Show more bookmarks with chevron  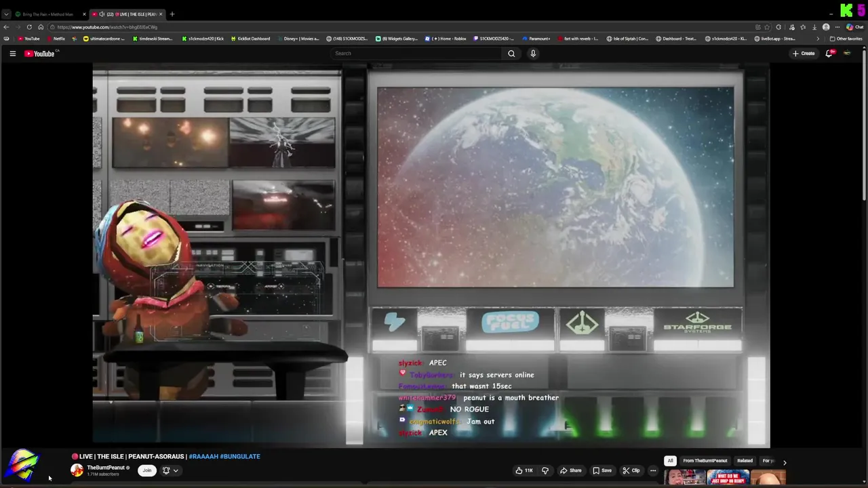pyautogui.click(x=818, y=39)
